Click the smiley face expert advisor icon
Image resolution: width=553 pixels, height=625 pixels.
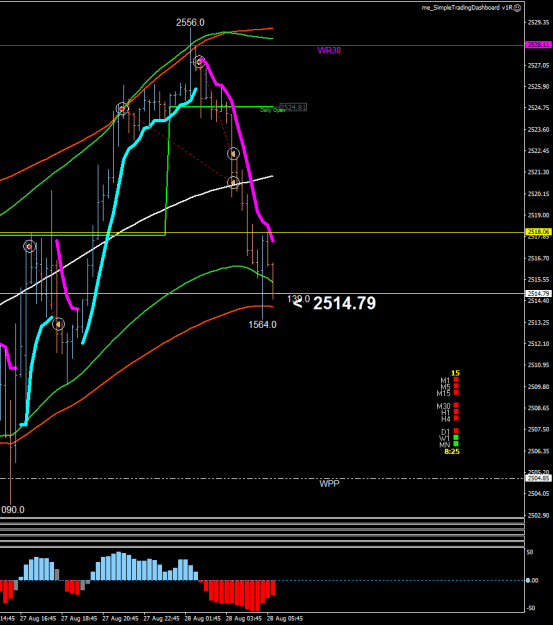pyautogui.click(x=518, y=8)
